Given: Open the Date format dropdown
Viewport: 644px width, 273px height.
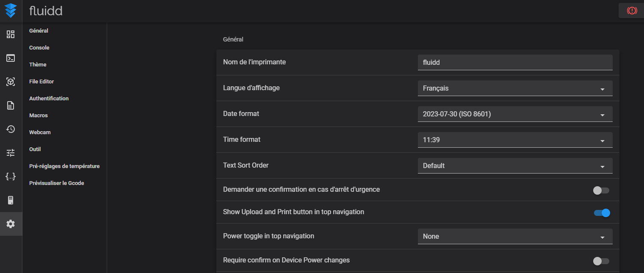Looking at the screenshot, I should pos(515,114).
